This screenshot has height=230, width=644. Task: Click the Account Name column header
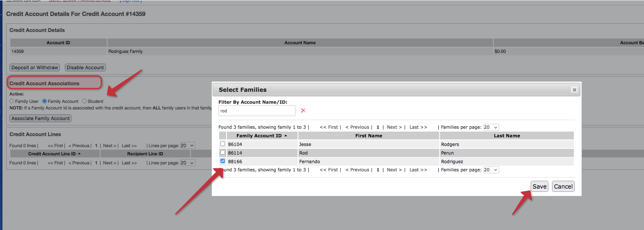(300, 43)
